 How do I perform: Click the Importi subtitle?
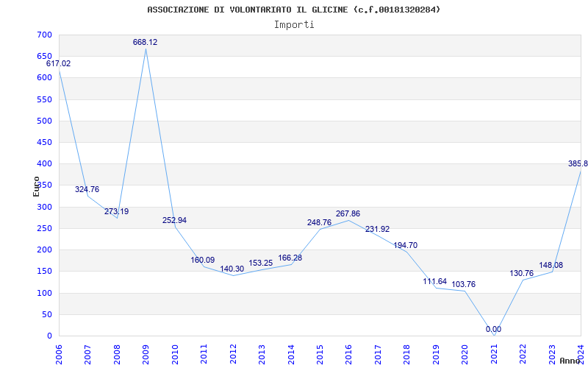coord(294,25)
